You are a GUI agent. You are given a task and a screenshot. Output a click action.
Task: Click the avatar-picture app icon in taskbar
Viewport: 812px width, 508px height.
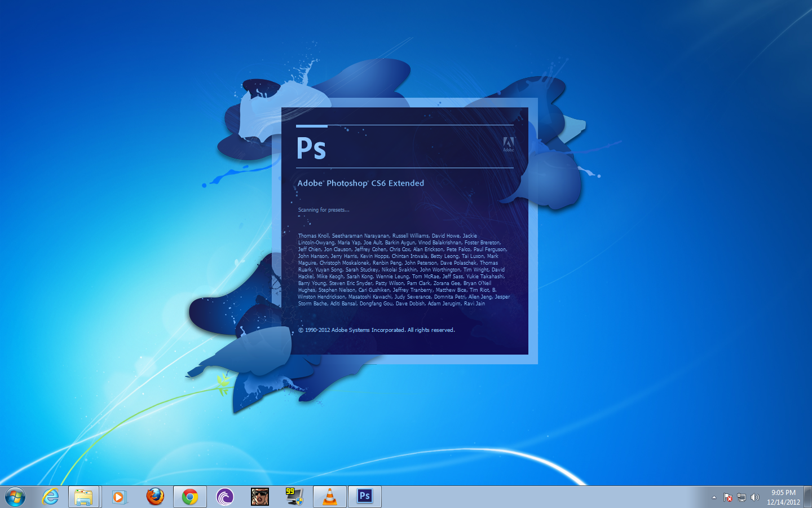[259, 497]
